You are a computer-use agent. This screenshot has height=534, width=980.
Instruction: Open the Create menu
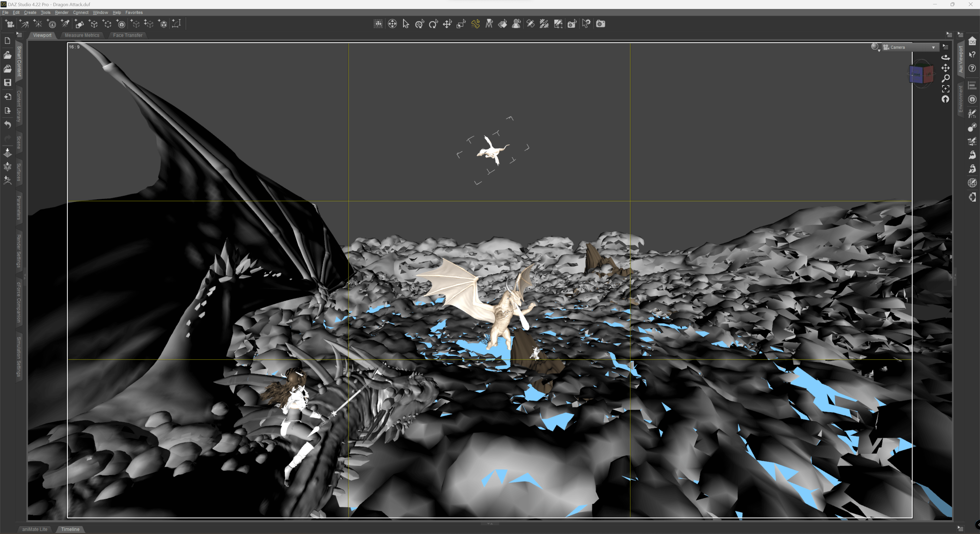pyautogui.click(x=30, y=13)
